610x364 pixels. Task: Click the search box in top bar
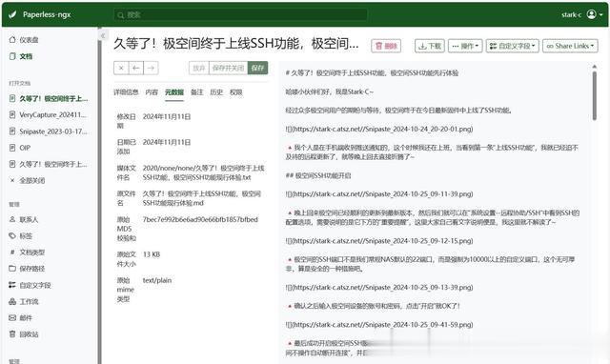coord(240,15)
